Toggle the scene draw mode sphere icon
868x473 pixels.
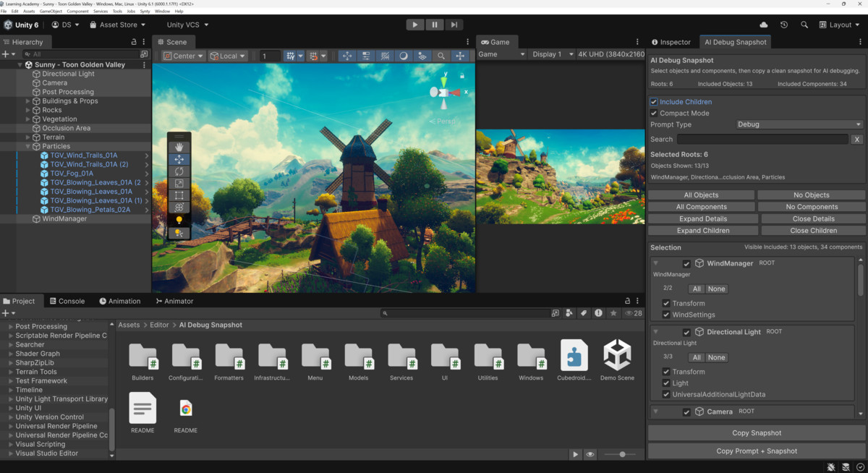coord(404,56)
